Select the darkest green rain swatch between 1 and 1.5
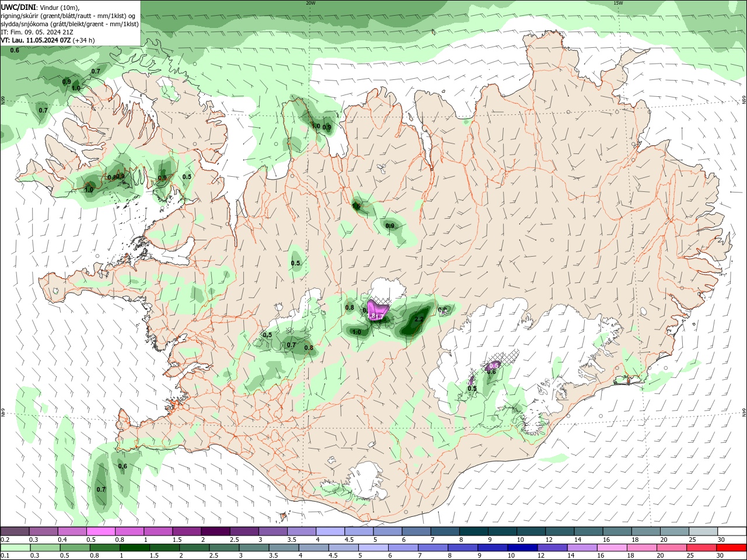This screenshot has width=747, height=560. tap(135, 548)
